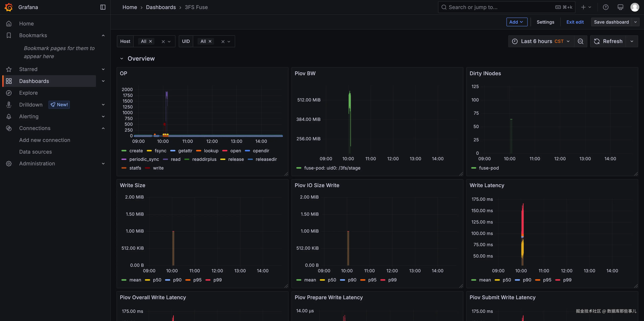The height and width of the screenshot is (321, 644).
Task: Toggle the sidebar dock icon
Action: 103,7
